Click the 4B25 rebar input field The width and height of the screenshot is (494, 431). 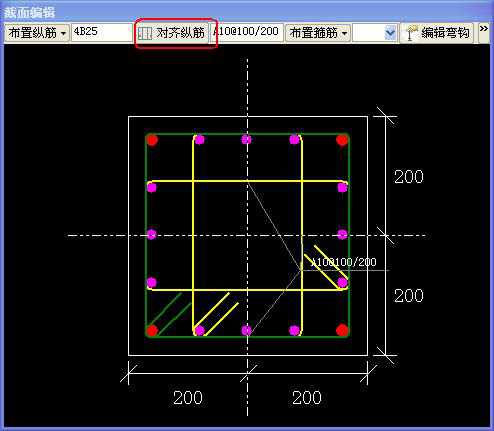(102, 32)
